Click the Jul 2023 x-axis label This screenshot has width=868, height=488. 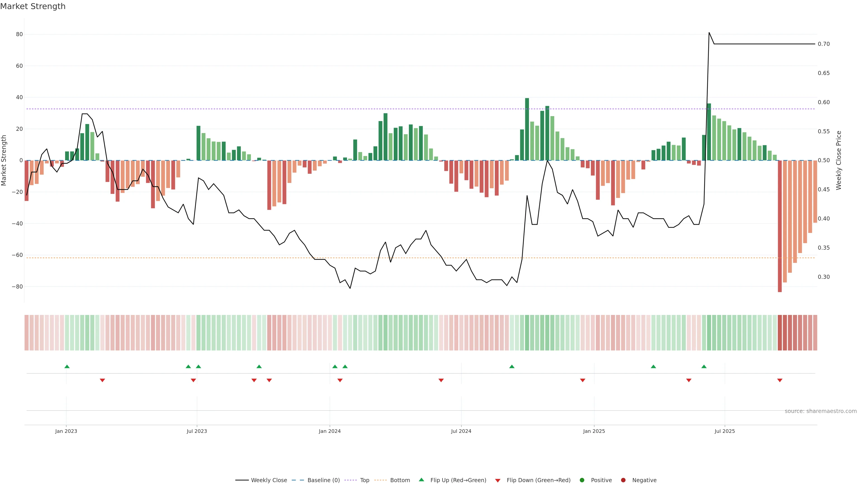coord(197,431)
